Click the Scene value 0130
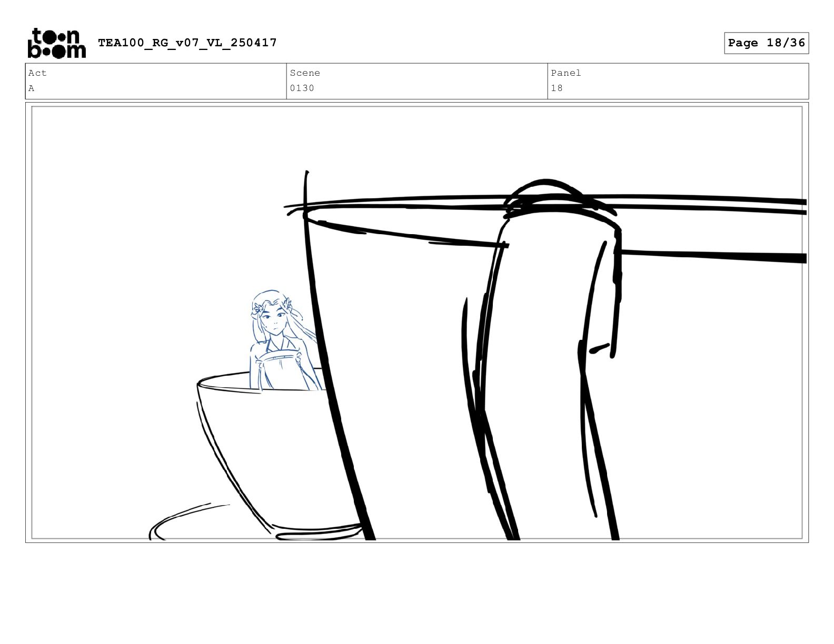 302,88
